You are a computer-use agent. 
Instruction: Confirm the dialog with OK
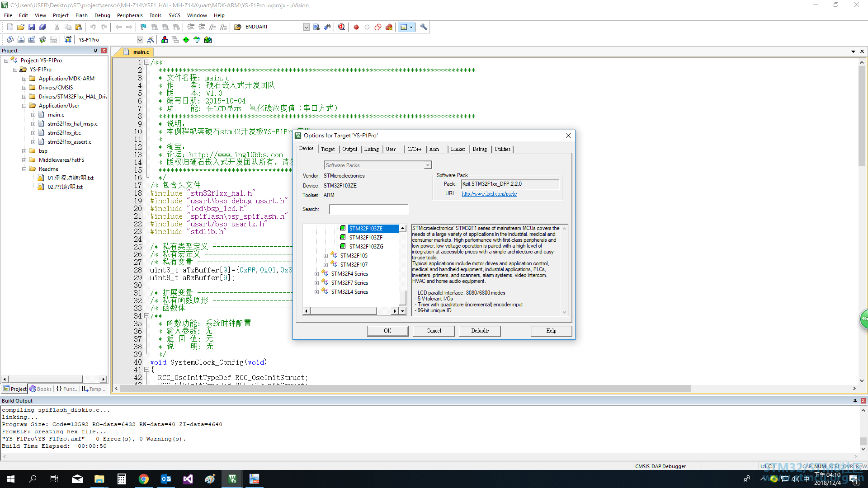pos(387,331)
